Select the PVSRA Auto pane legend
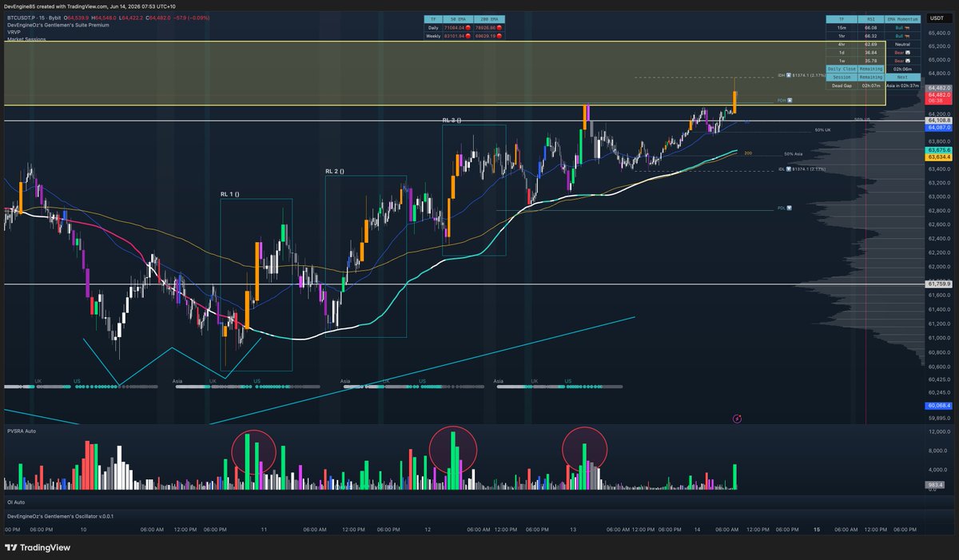 (22, 431)
